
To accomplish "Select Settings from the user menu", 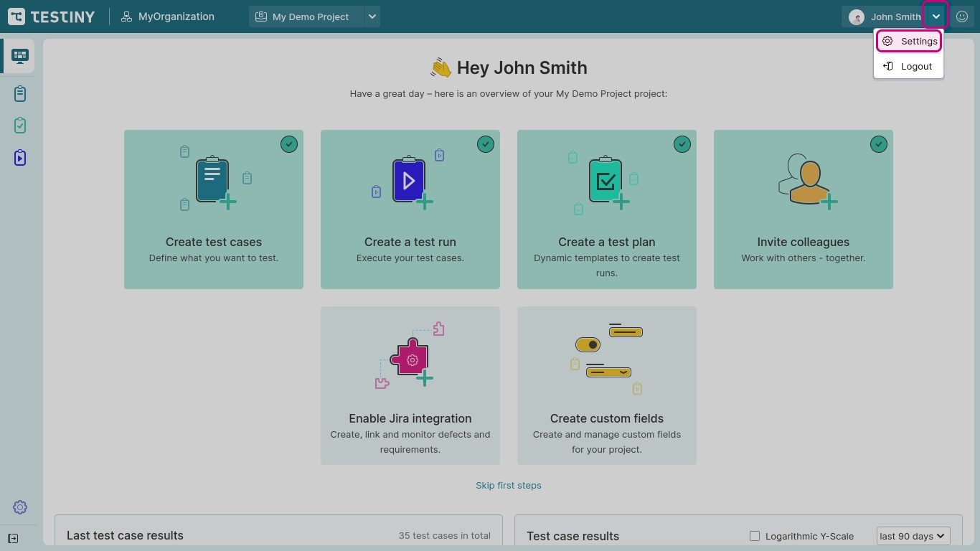I will (x=909, y=42).
